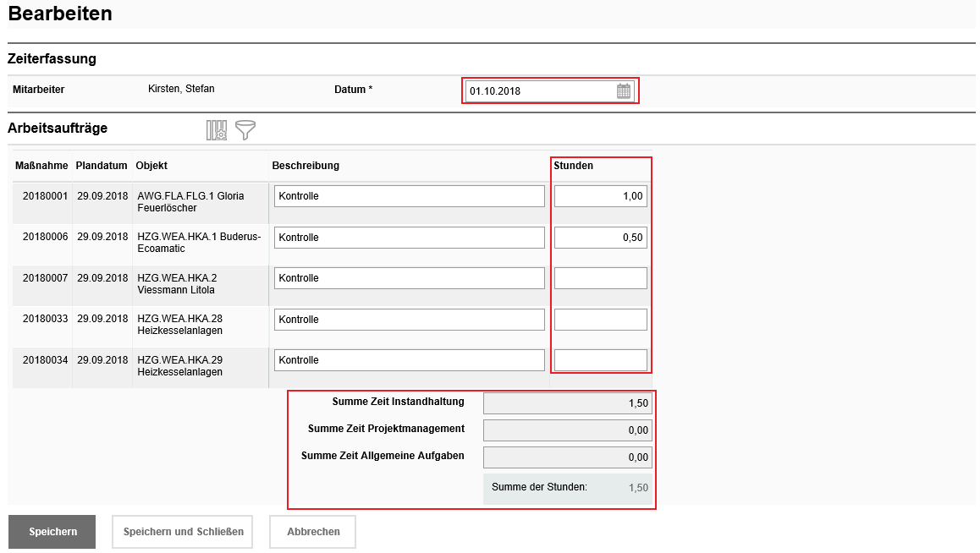
Task: Select the Stunden field for Maßnahme 20180033
Action: click(x=600, y=320)
